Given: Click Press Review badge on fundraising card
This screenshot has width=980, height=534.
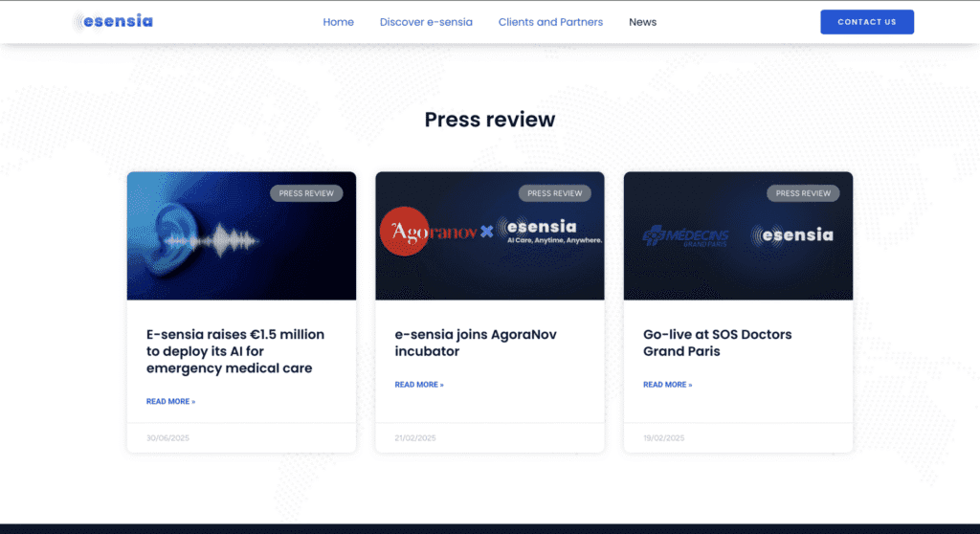Looking at the screenshot, I should click(306, 193).
